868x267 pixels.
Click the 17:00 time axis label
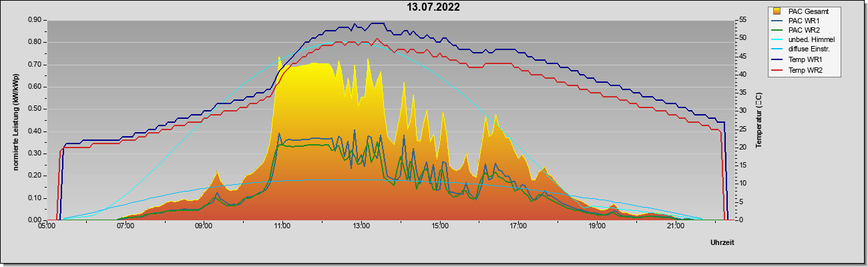click(x=518, y=226)
